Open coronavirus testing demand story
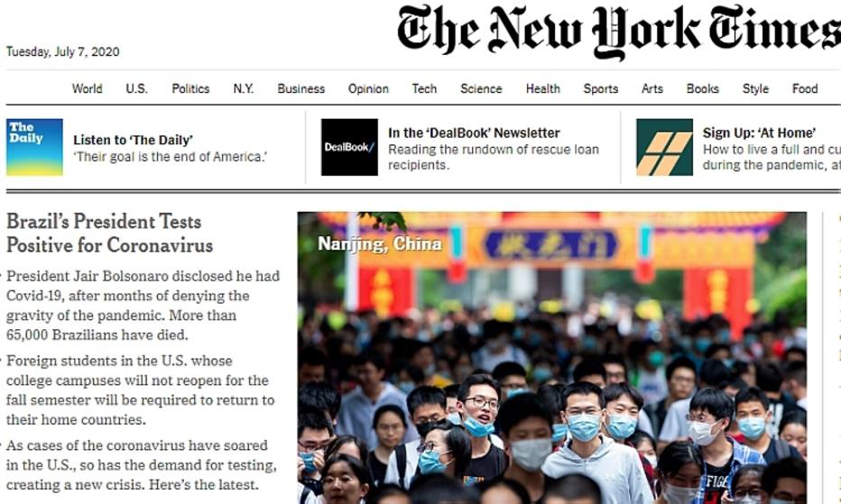841x504 pixels. [142, 465]
